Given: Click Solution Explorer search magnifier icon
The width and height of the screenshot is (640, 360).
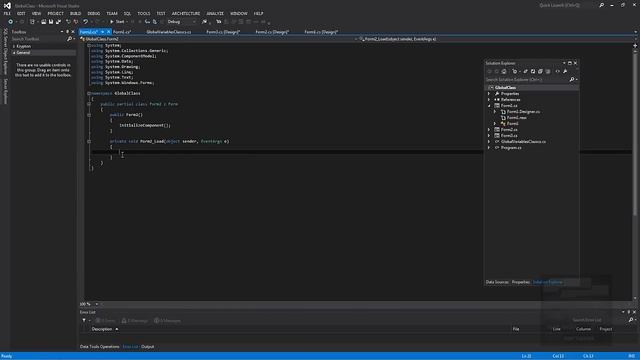Looking at the screenshot, I should pos(572,80).
